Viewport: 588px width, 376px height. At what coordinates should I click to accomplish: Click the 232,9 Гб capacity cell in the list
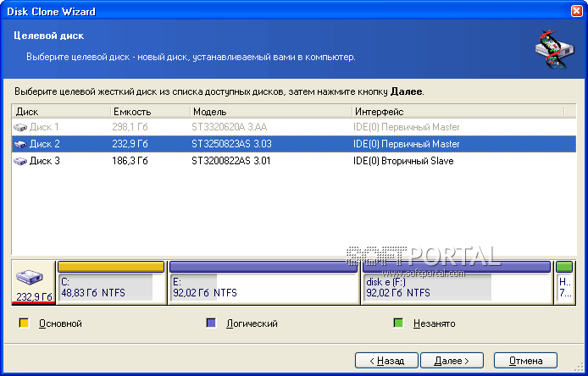click(x=130, y=144)
